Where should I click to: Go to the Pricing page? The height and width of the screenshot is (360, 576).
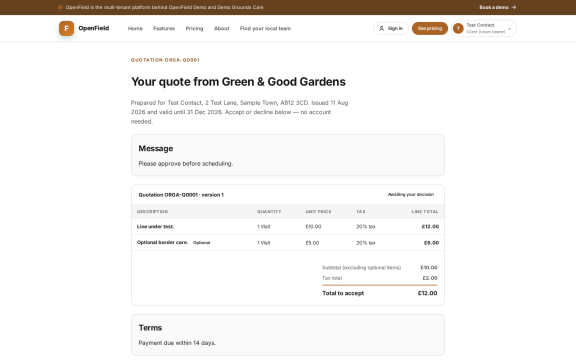(x=194, y=28)
